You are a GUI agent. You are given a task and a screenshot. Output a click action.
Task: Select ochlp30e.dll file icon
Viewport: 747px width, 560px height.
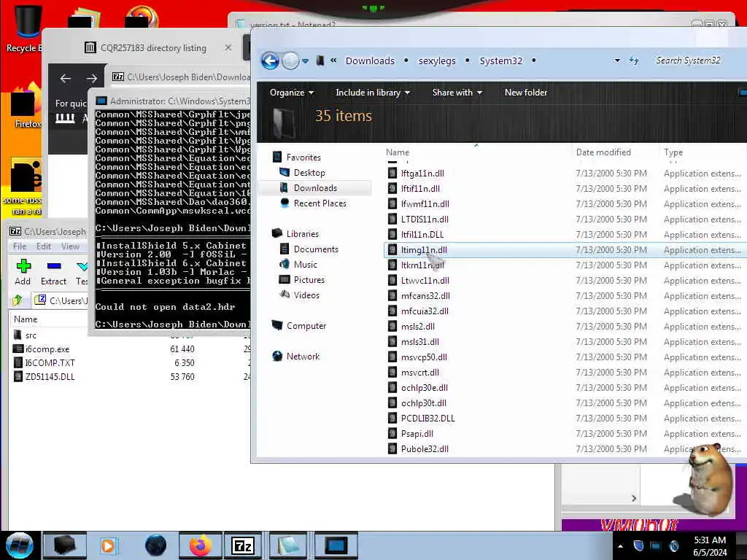tap(392, 388)
